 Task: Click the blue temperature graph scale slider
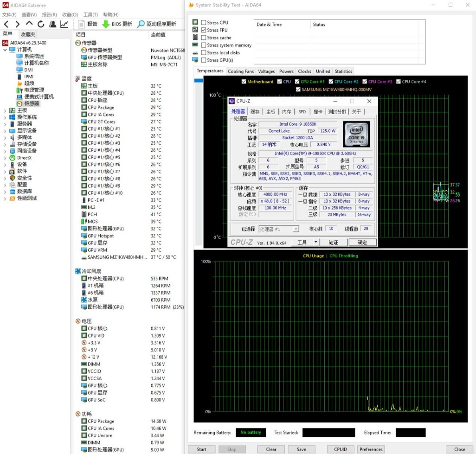pyautogui.click(x=199, y=81)
